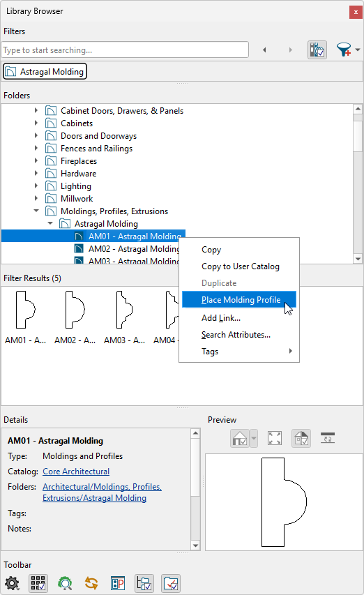Open the preview view type dropdown arrow
This screenshot has height=595, width=364.
pyautogui.click(x=254, y=438)
